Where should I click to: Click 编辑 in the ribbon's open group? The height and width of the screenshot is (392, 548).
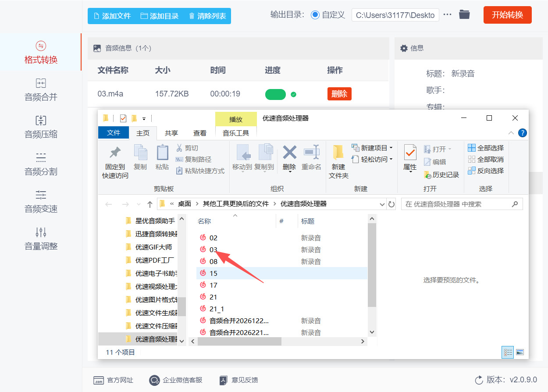(435, 162)
